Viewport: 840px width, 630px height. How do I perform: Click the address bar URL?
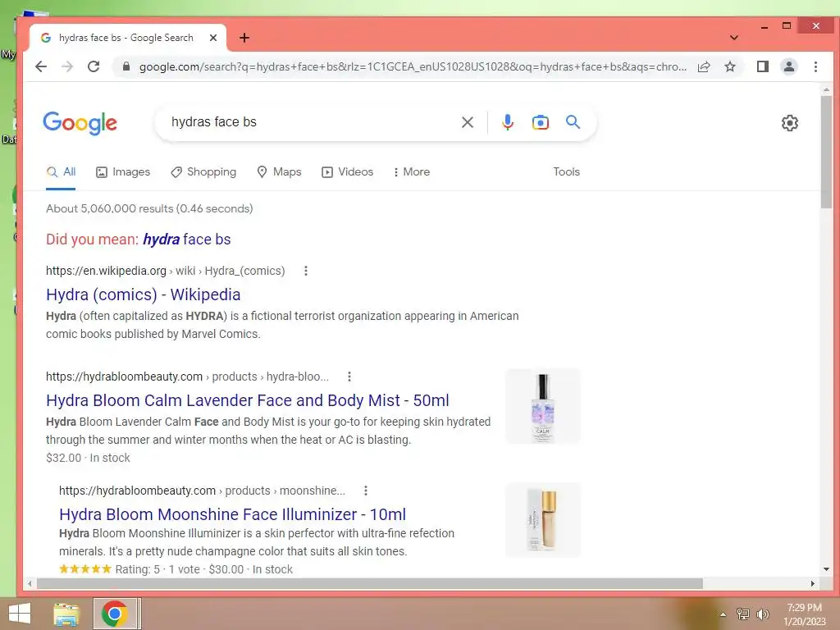pos(413,66)
